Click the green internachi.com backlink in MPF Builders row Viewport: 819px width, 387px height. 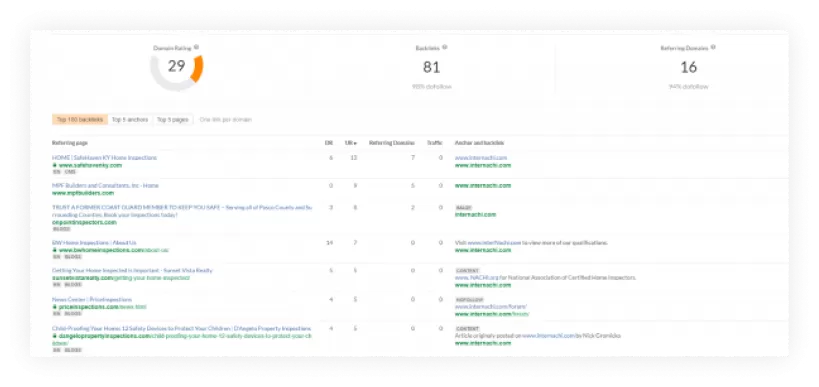483,185
